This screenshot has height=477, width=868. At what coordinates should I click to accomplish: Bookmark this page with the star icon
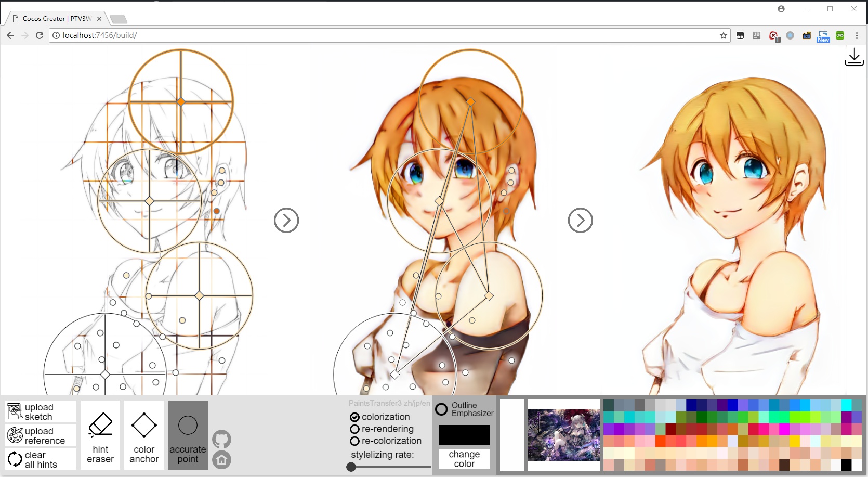(x=723, y=35)
